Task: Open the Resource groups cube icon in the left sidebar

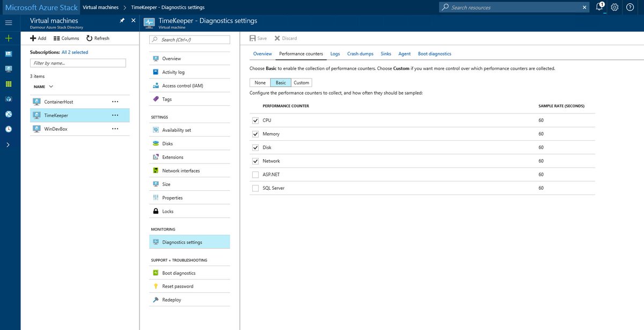Action: pos(9,99)
